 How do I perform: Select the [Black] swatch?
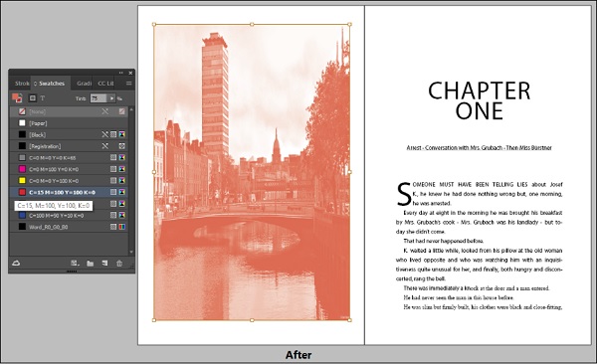(x=69, y=134)
